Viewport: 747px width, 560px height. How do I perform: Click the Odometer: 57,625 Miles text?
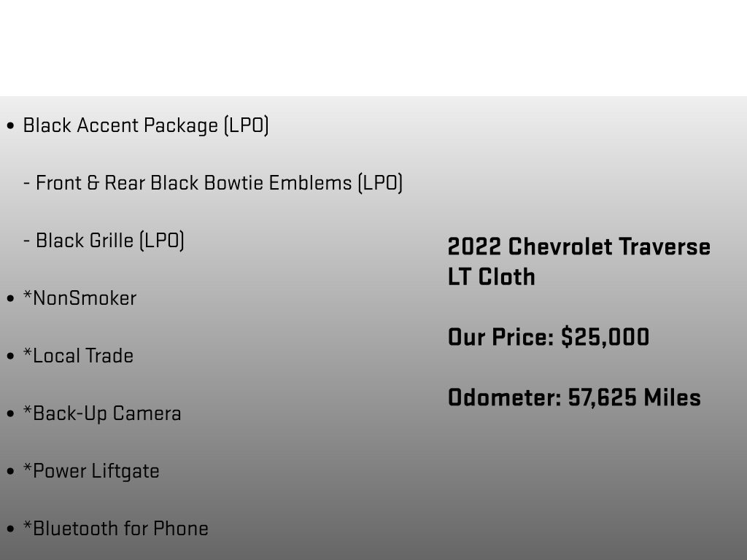pos(574,397)
